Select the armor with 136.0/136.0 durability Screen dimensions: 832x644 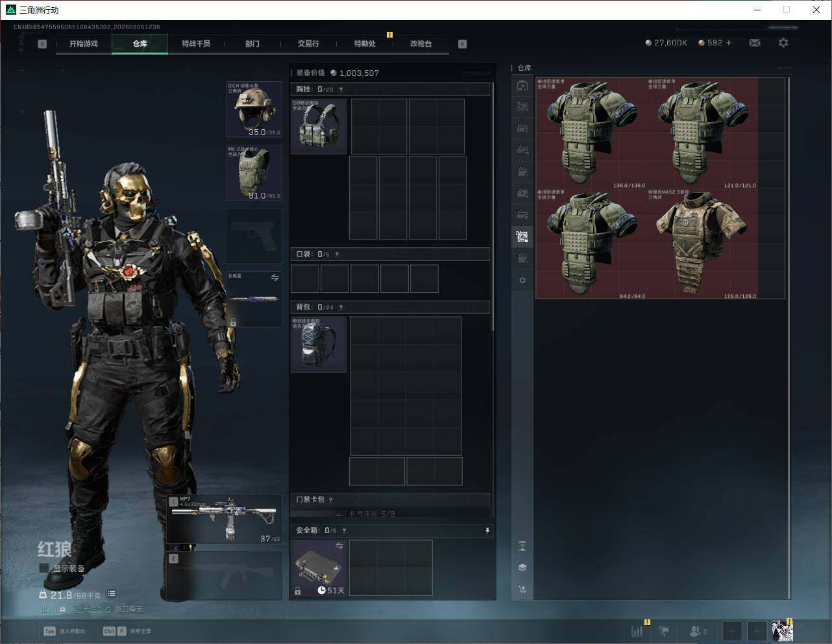click(591, 134)
